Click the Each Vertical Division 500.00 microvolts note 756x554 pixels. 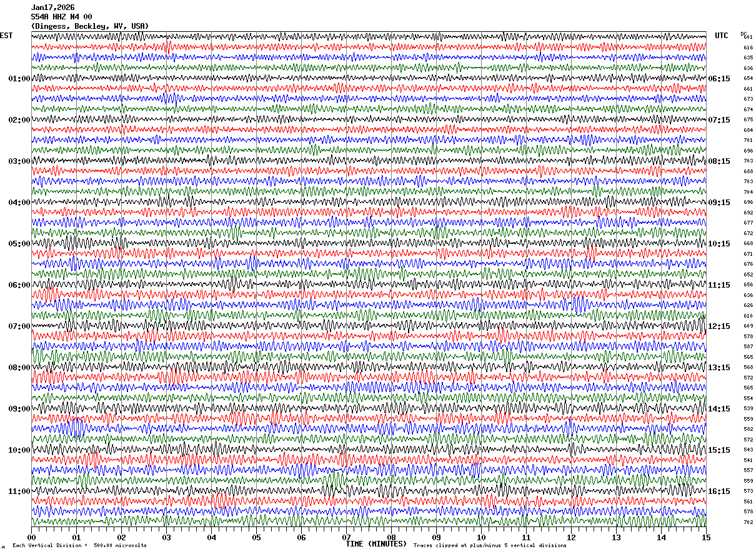[79, 546]
